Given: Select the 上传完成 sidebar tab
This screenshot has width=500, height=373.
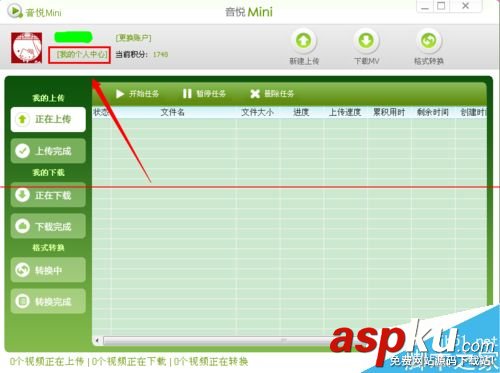Looking at the screenshot, I should point(48,151).
